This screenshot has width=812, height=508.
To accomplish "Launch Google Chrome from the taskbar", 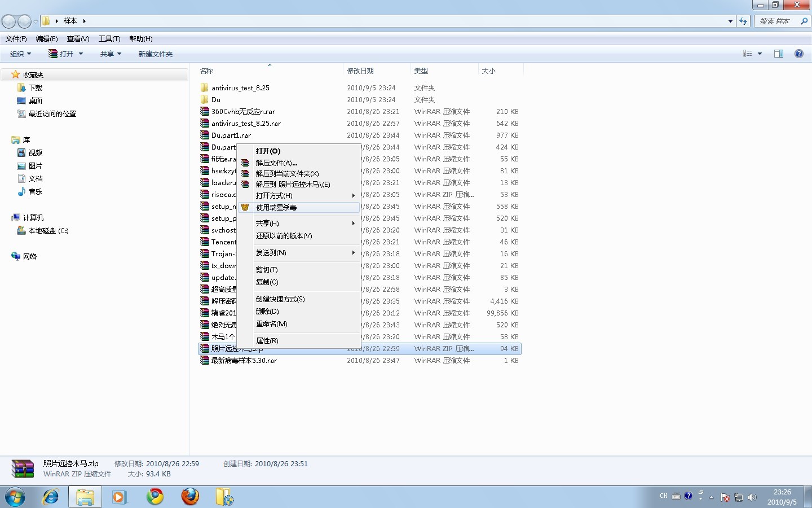I will (x=155, y=497).
